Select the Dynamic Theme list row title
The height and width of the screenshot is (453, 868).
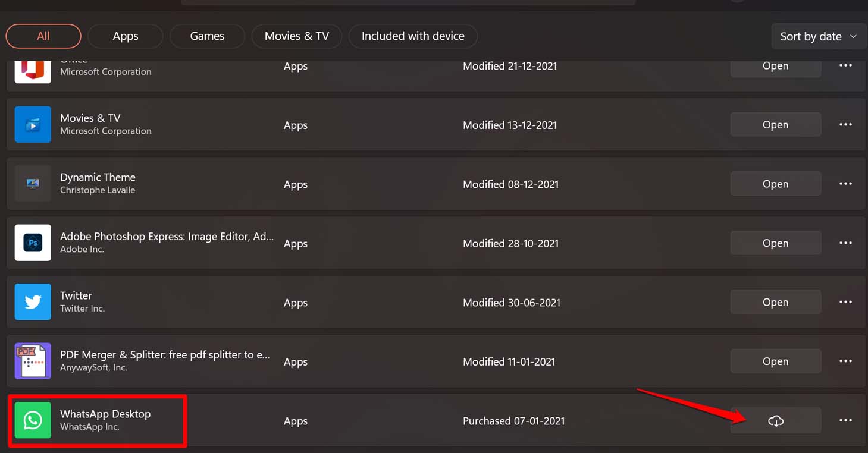[x=98, y=177]
